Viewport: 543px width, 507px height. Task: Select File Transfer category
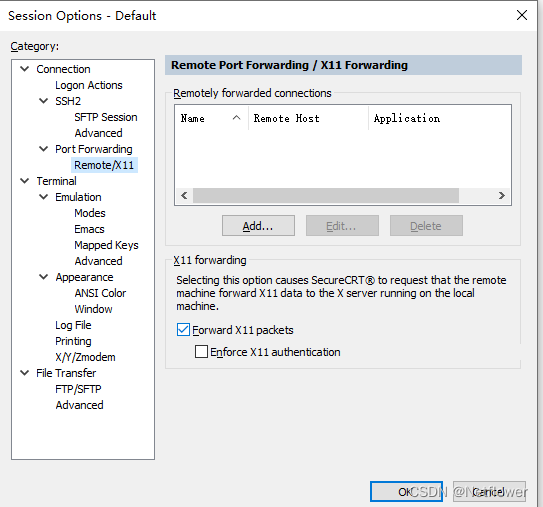(66, 373)
